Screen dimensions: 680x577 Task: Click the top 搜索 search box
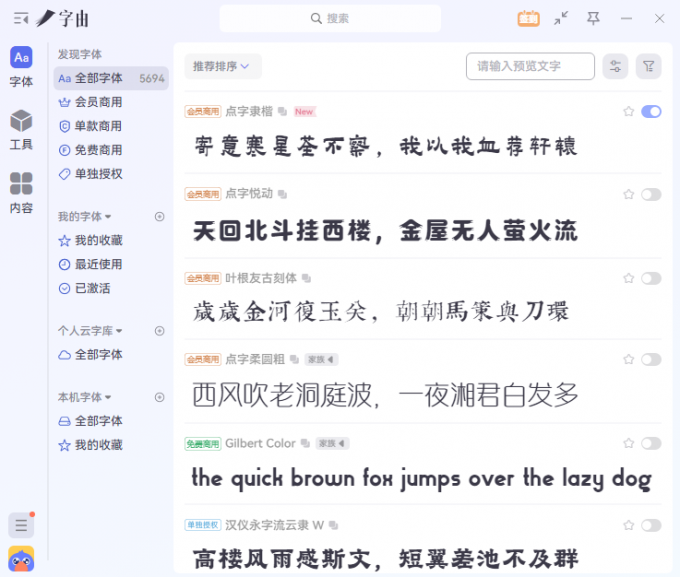(x=330, y=18)
